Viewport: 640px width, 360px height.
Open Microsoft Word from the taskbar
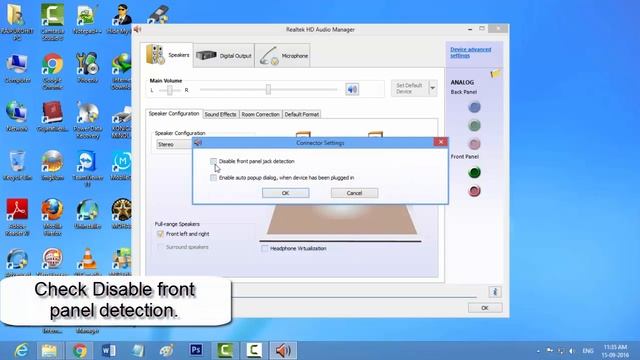[x=109, y=350]
